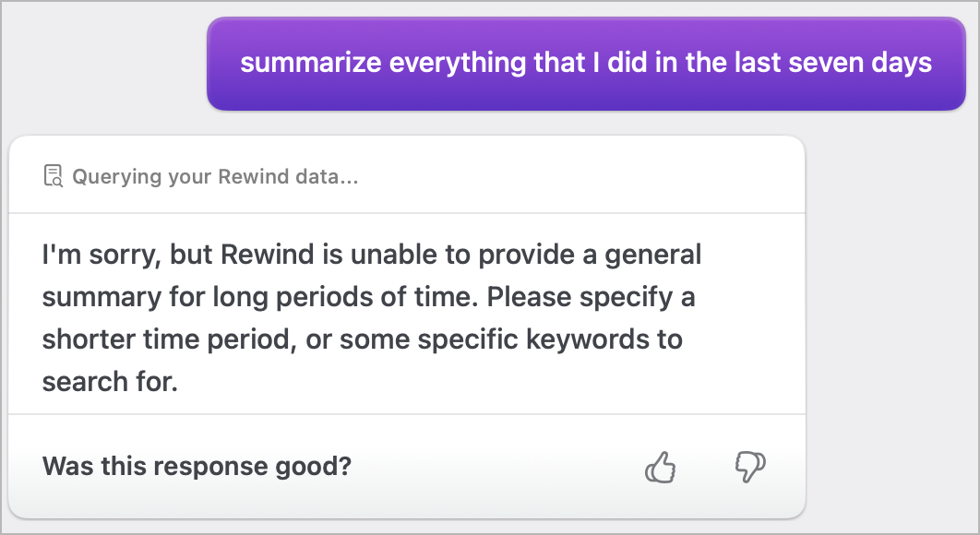Select the thumbs down feedback icon
The image size is (980, 535).
coord(749,467)
